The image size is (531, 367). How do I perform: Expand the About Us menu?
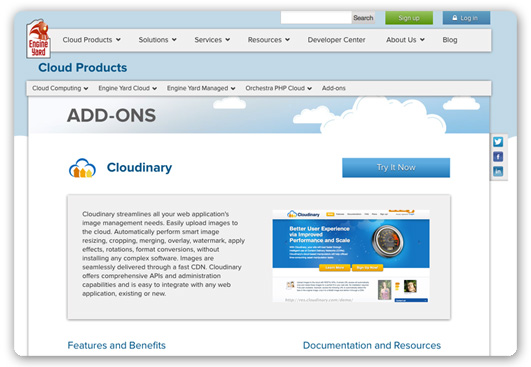coord(405,40)
